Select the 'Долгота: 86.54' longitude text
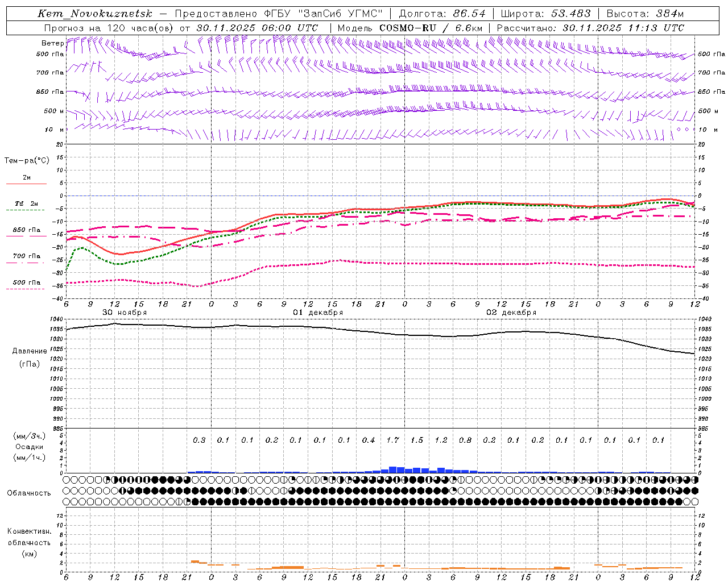728x582 pixels. (442, 14)
